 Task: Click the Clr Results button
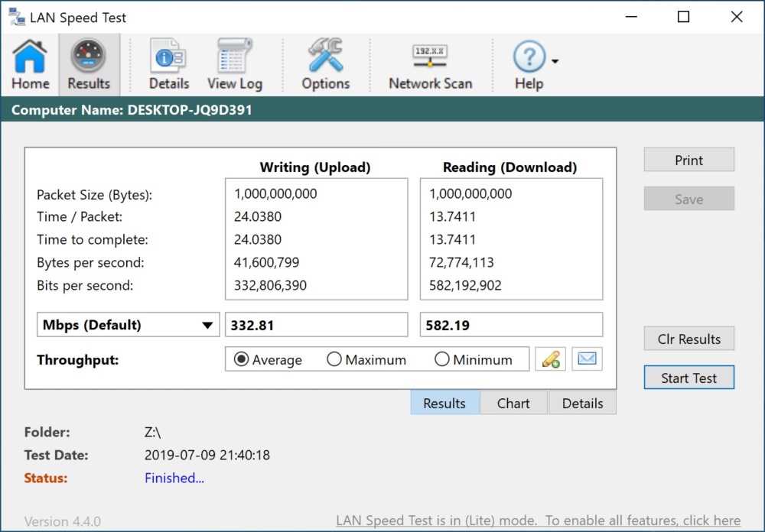pos(689,339)
